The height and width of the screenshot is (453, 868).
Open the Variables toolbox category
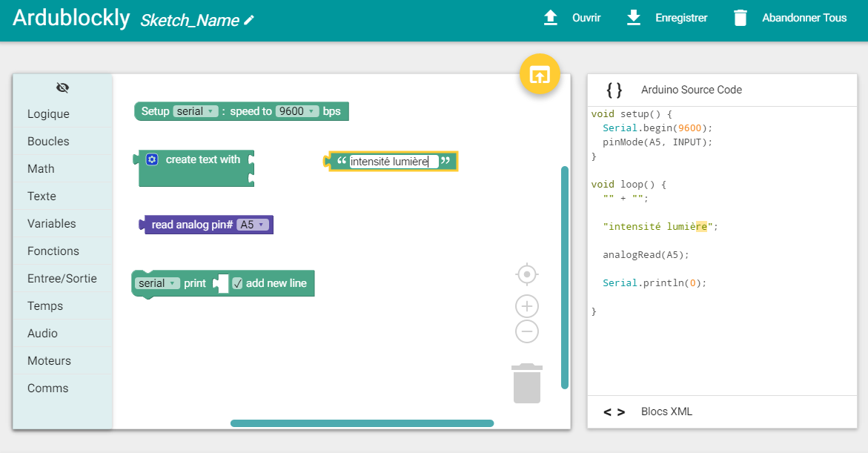(x=52, y=224)
